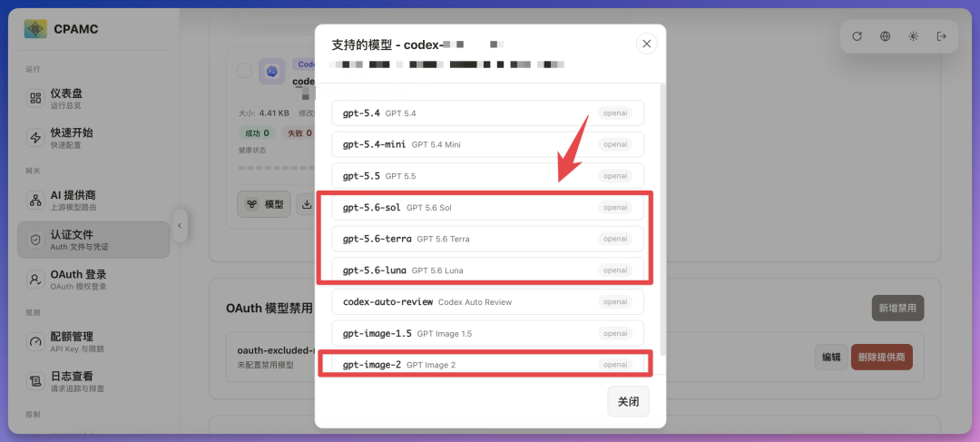
Task: Click the CPAMC logo icon
Action: 35,29
